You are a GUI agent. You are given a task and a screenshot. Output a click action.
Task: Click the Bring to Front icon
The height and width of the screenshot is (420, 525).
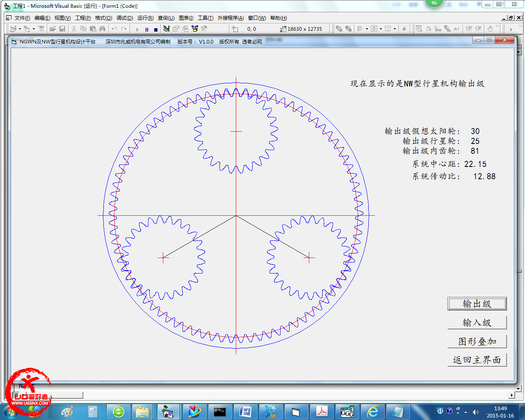(x=339, y=29)
